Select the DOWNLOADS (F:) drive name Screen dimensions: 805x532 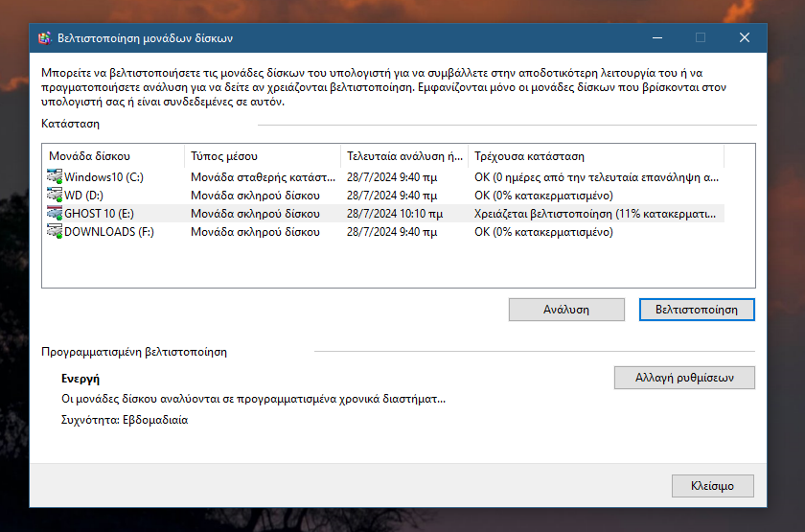(x=109, y=232)
